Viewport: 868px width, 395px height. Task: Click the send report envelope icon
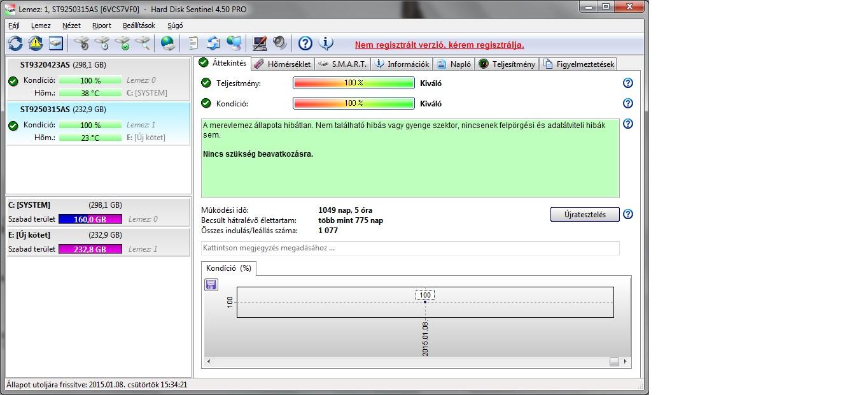click(213, 43)
